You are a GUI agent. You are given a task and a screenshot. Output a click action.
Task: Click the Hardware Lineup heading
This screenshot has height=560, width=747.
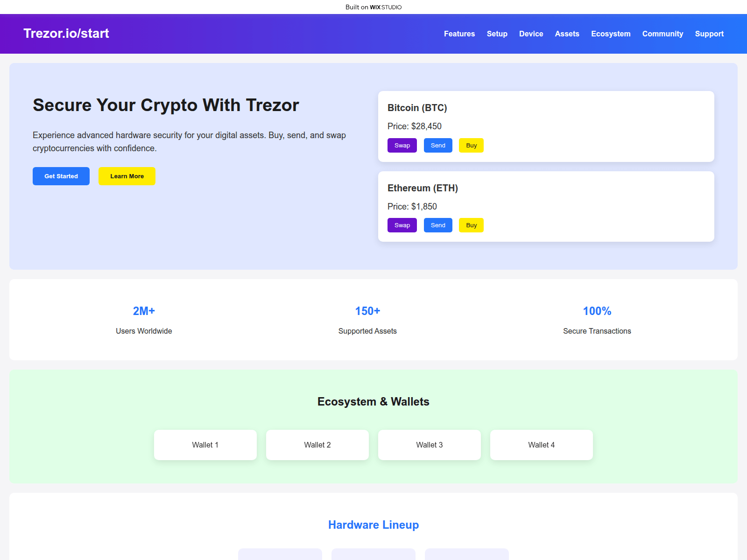[x=373, y=525]
